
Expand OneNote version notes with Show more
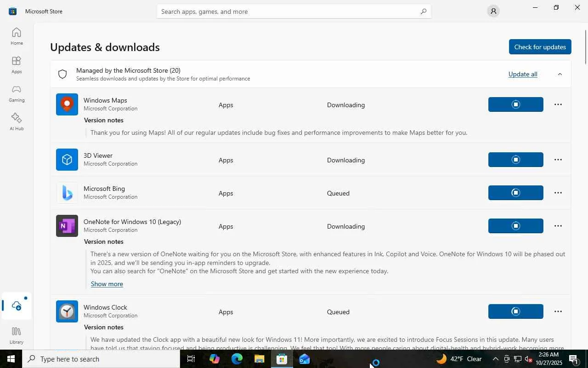coord(107,284)
